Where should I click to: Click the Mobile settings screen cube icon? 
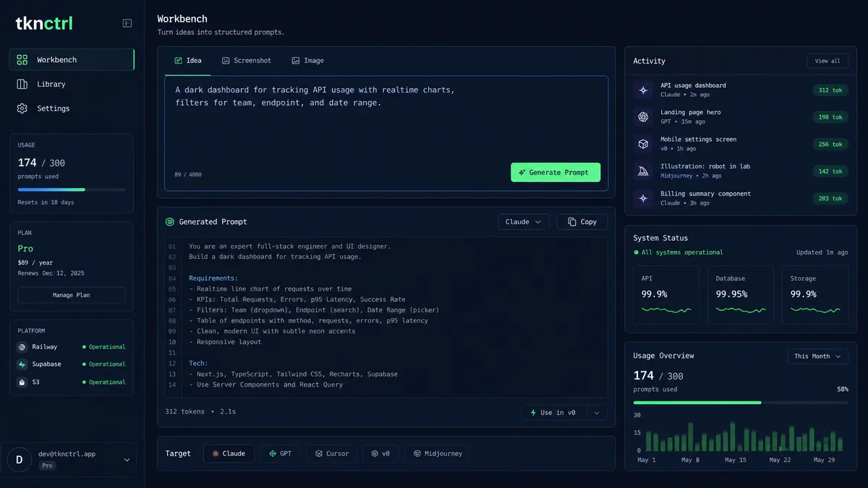[643, 144]
